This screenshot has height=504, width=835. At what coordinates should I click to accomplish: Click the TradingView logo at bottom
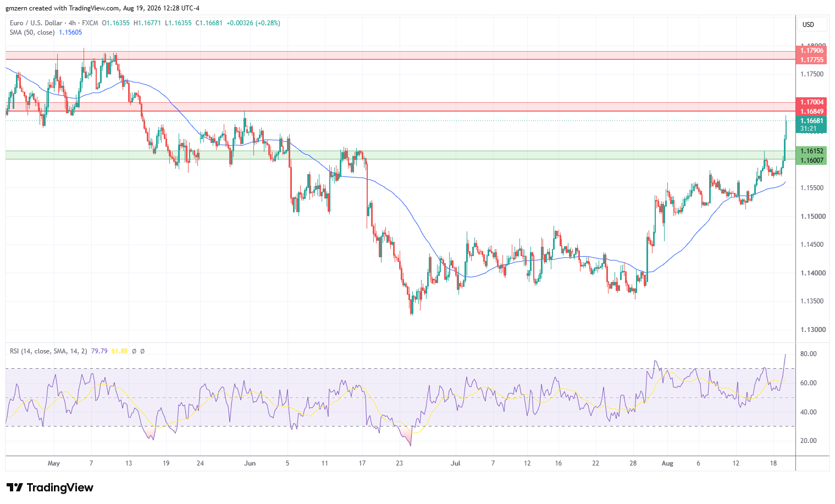pos(49,488)
